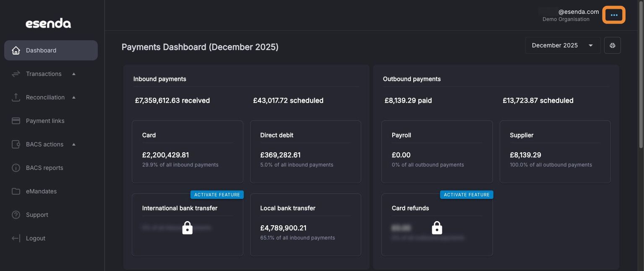Click the page vertical scrollbar
This screenshot has width=644, height=271.
(x=641, y=76)
